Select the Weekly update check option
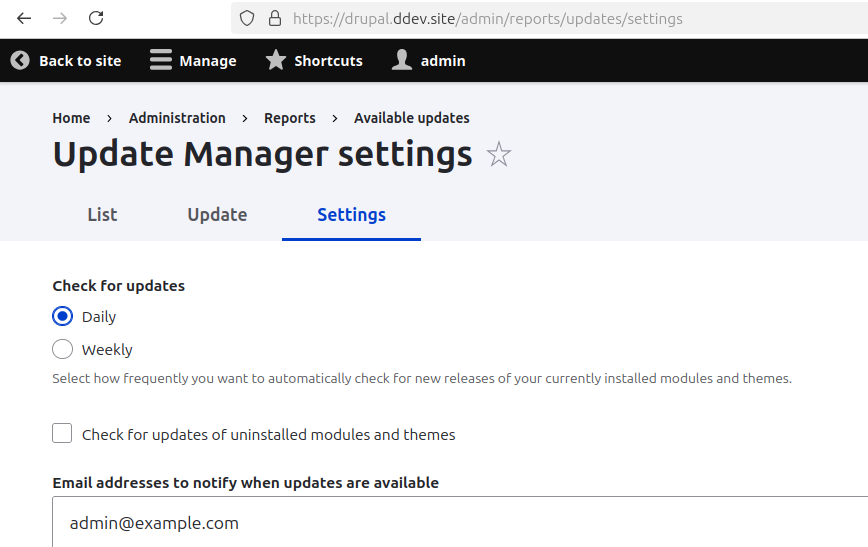This screenshot has height=547, width=868. point(63,349)
